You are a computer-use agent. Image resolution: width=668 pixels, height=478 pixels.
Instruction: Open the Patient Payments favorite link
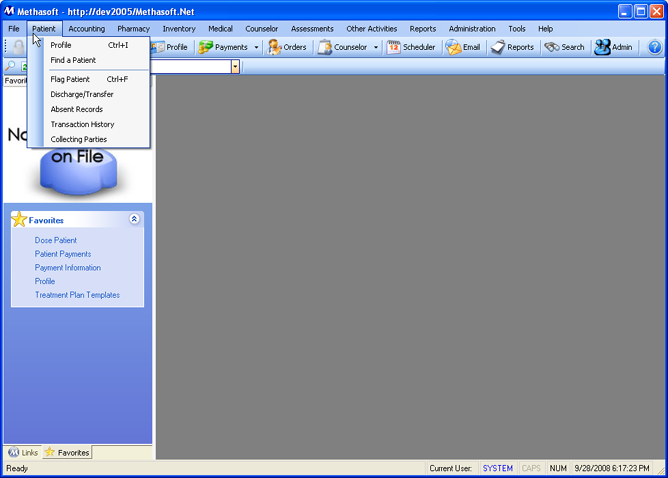pyautogui.click(x=63, y=254)
